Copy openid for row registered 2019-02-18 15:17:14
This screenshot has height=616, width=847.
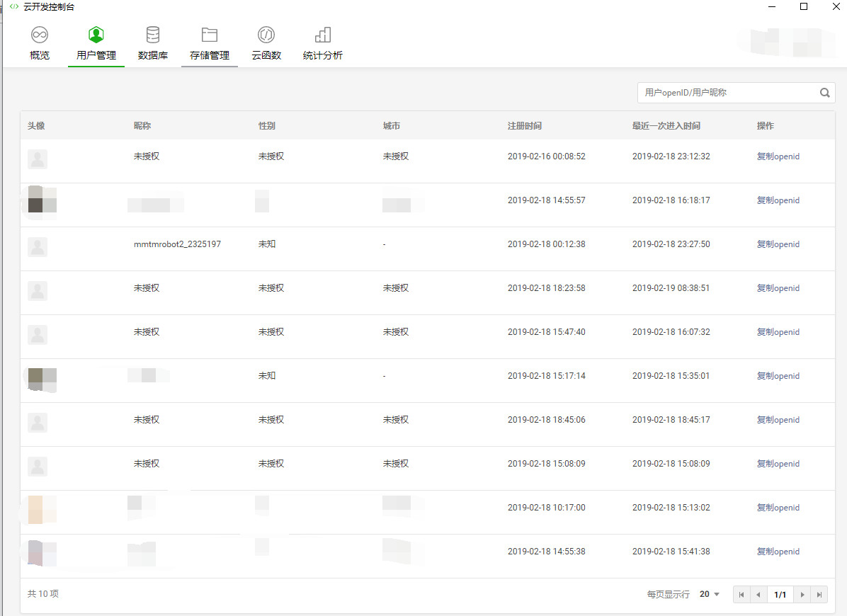coord(778,376)
